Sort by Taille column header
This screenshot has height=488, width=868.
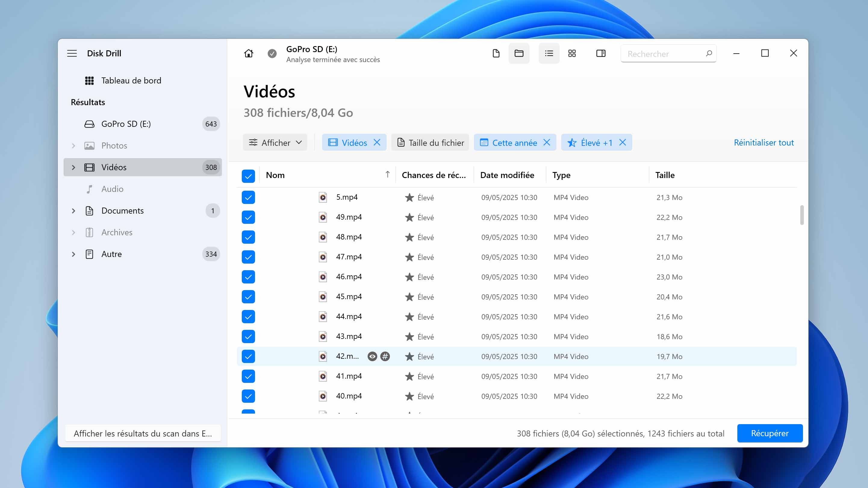tap(665, 175)
